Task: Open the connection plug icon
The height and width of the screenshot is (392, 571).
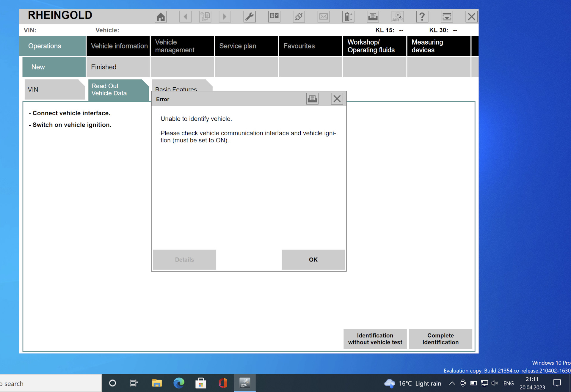Action: tap(299, 17)
